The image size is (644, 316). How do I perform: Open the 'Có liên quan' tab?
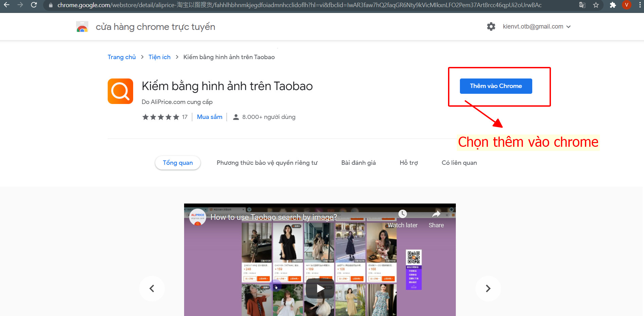click(459, 163)
